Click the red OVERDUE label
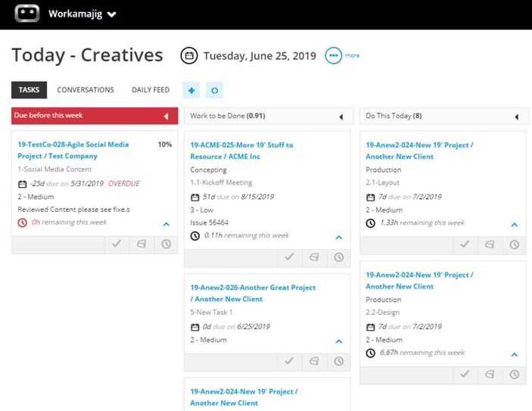 point(124,184)
